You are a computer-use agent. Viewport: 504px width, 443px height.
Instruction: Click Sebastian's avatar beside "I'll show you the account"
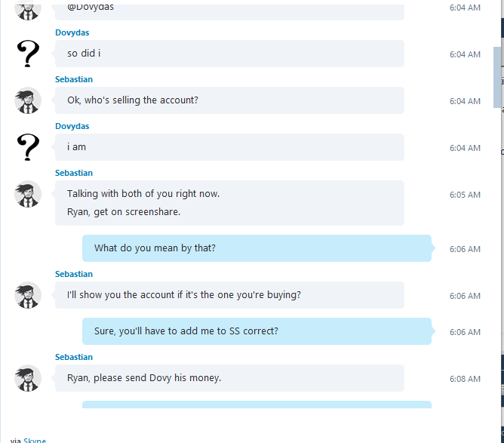click(x=28, y=295)
